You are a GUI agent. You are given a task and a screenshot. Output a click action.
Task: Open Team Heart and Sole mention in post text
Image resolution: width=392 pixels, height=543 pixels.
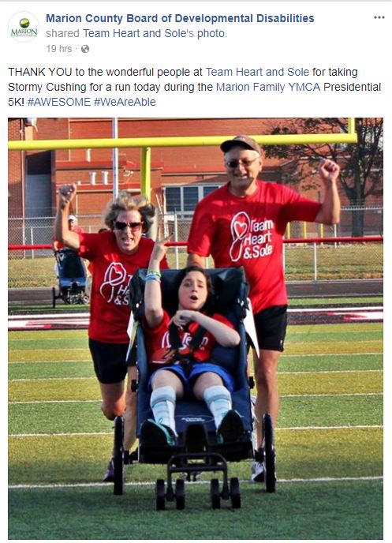pos(257,72)
